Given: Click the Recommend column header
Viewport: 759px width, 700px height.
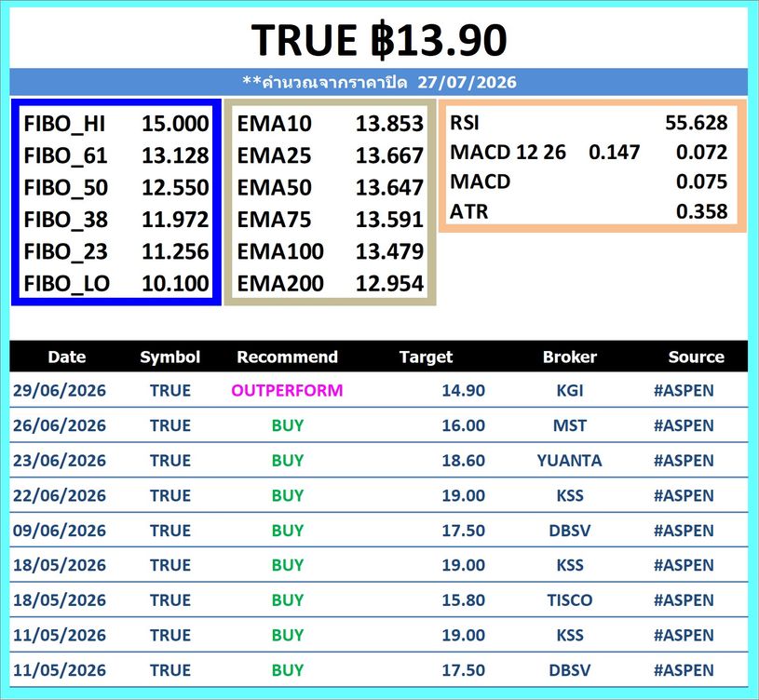Looking at the screenshot, I should pos(287,357).
